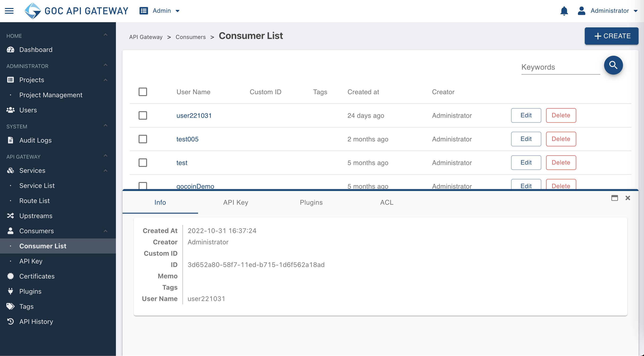Open the Administrator account dropdown arrow

point(636,11)
